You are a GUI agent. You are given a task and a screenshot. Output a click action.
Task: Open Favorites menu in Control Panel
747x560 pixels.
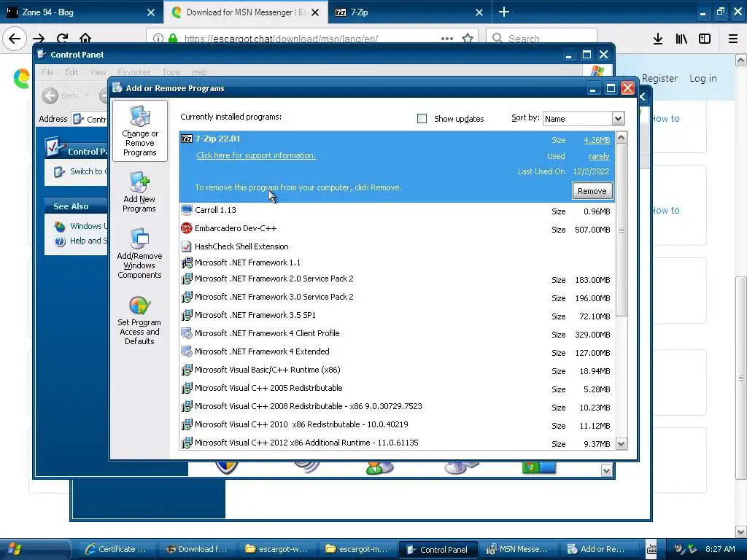[134, 72]
